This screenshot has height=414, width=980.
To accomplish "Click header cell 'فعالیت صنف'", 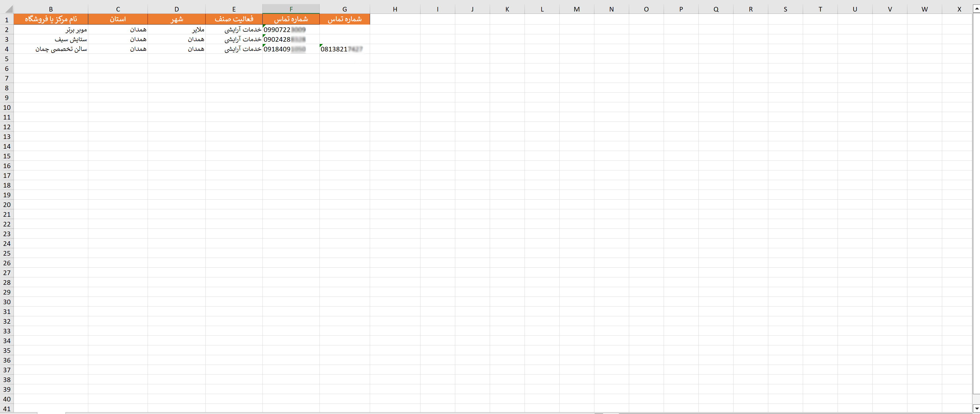I will [x=234, y=19].
